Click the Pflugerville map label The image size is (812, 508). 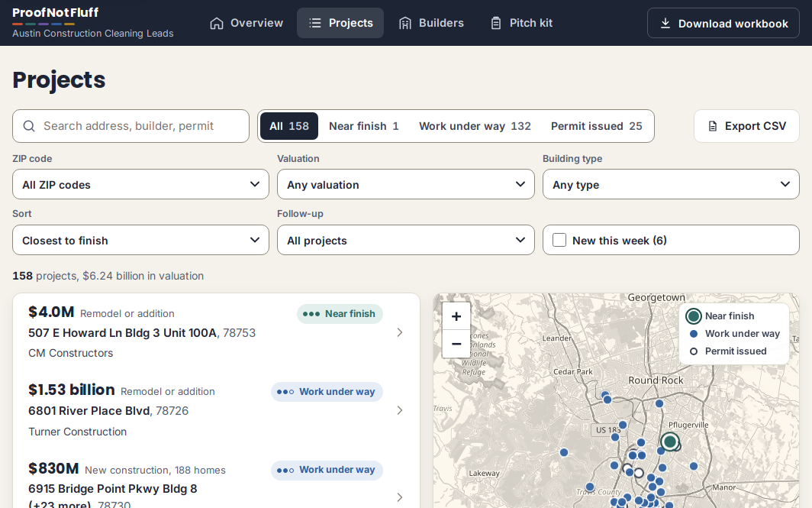click(688, 425)
